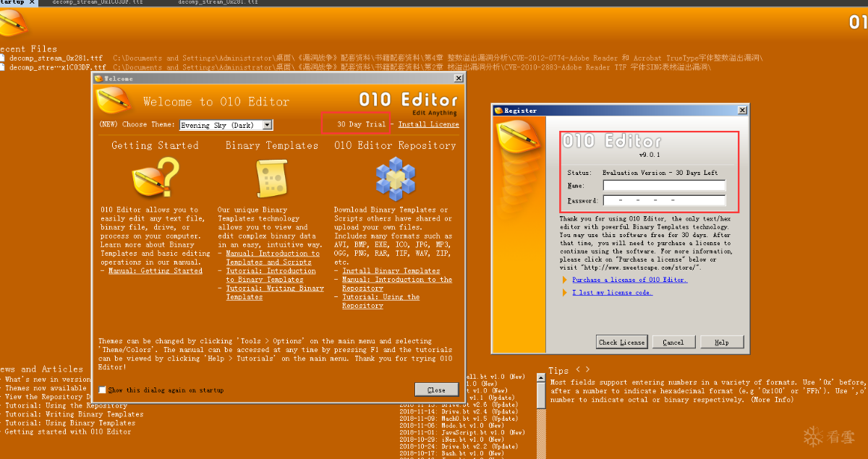Open Tutorial: Writing Binary Templates news item

click(74, 414)
